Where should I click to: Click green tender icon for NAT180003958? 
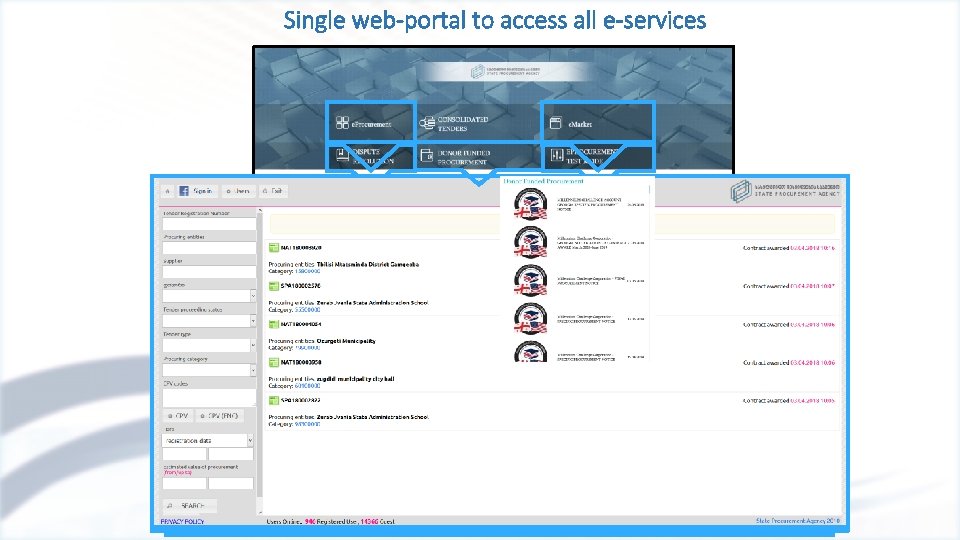(274, 362)
